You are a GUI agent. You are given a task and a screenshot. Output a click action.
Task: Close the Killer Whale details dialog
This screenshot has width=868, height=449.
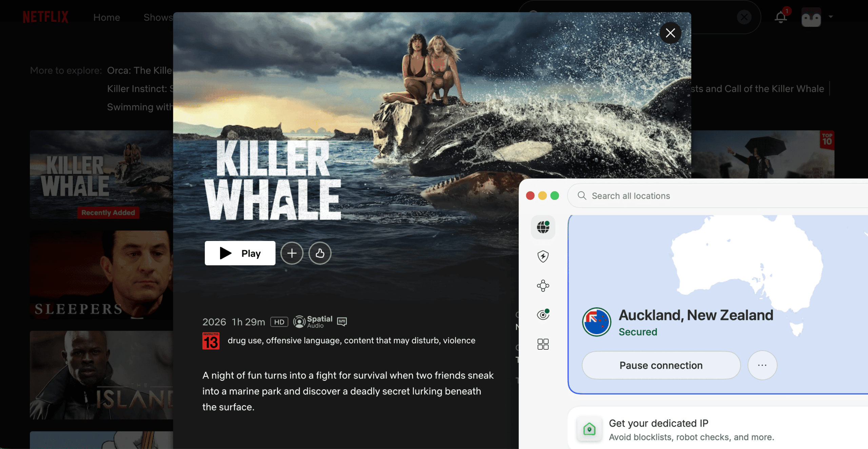click(670, 33)
